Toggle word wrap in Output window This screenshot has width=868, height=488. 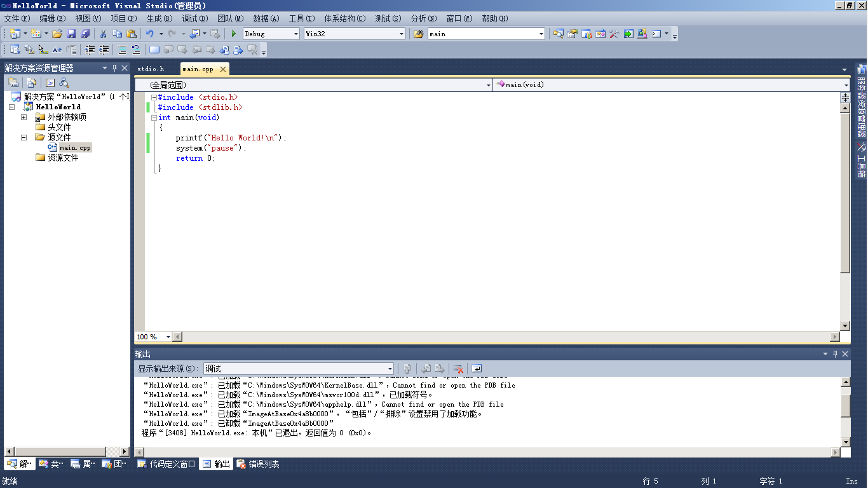[476, 369]
